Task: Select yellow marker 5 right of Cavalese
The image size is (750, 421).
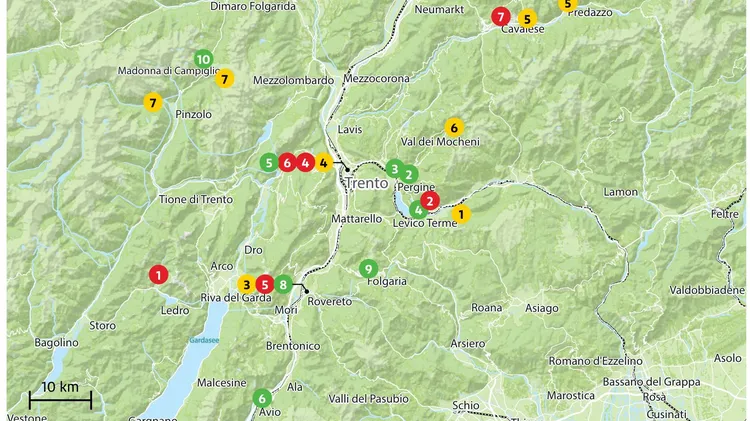Action: coord(527,19)
